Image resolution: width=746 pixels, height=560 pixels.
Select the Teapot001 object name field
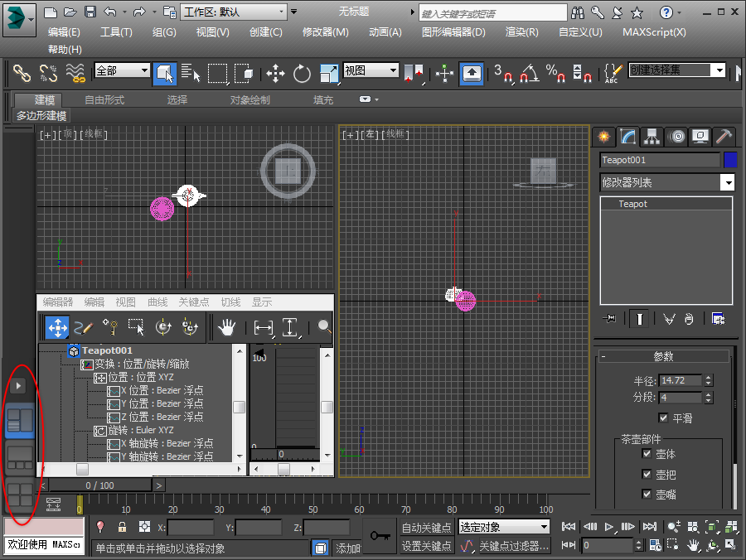pos(660,160)
